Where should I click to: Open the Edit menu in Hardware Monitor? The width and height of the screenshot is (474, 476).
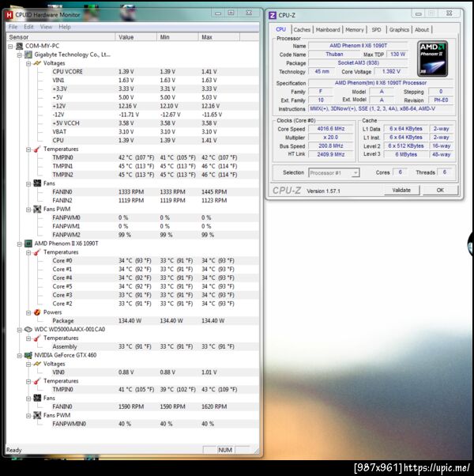coord(28,27)
